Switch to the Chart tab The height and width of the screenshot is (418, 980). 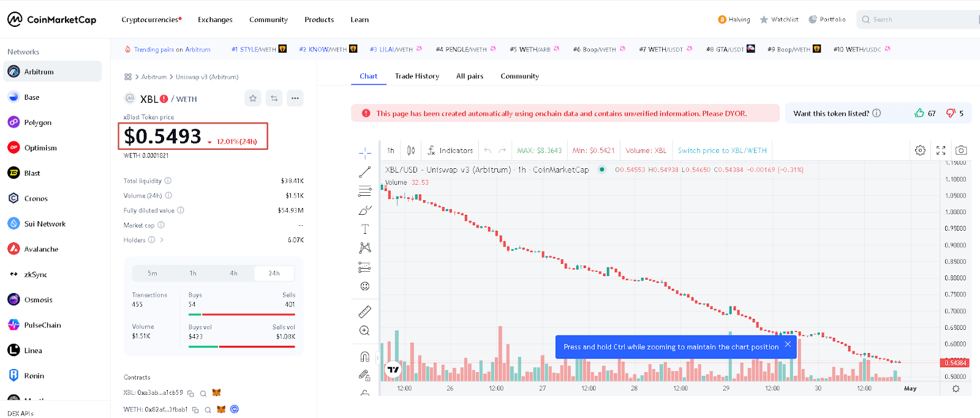click(x=369, y=76)
